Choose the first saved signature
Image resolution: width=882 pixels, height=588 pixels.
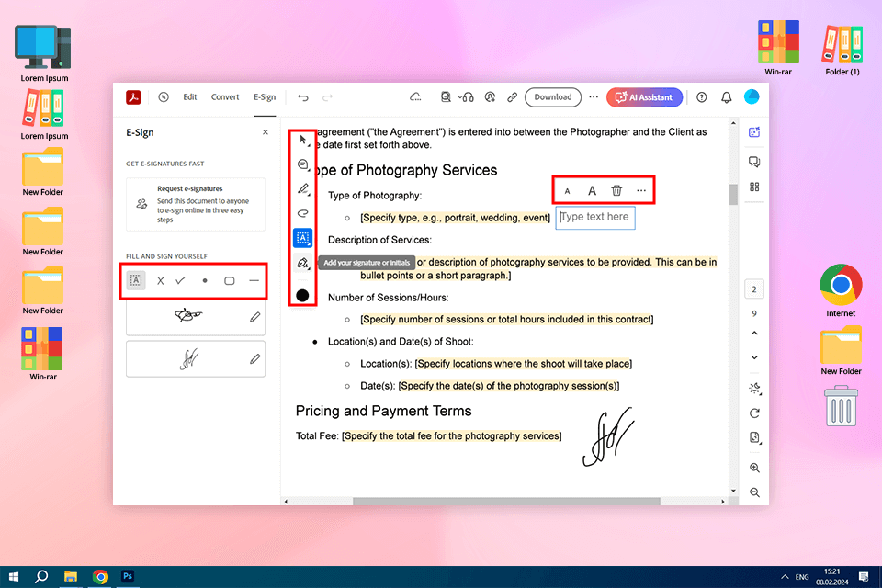188,316
